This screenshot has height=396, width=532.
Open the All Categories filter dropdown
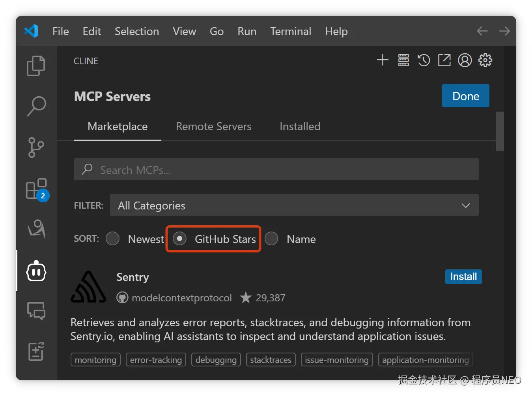click(294, 205)
